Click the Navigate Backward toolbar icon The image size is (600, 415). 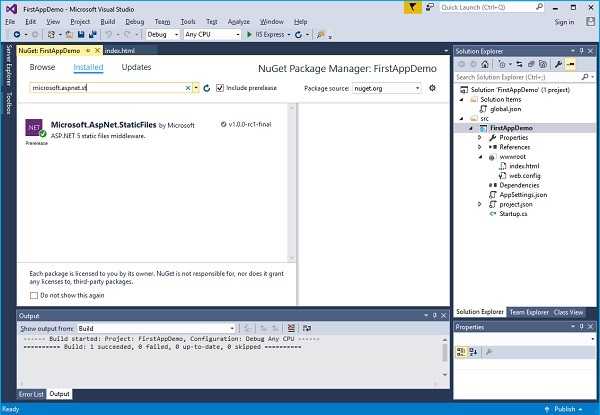tap(17, 34)
